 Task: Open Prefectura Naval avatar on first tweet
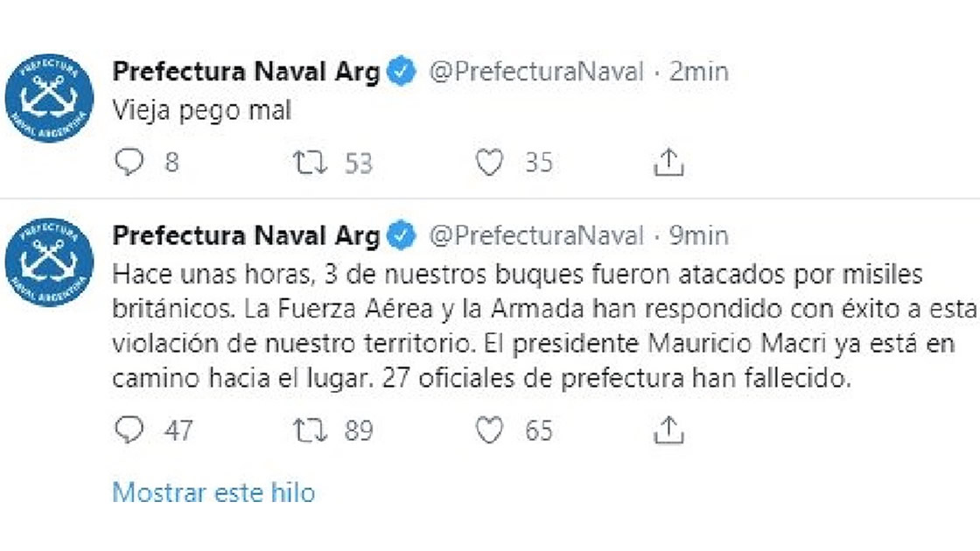pyautogui.click(x=49, y=98)
